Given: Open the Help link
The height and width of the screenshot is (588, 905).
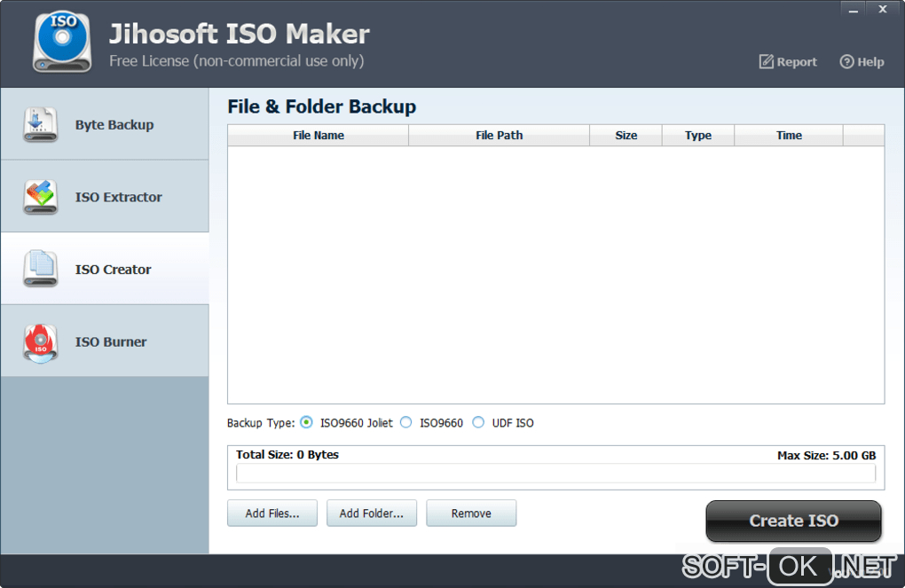Looking at the screenshot, I should (862, 62).
